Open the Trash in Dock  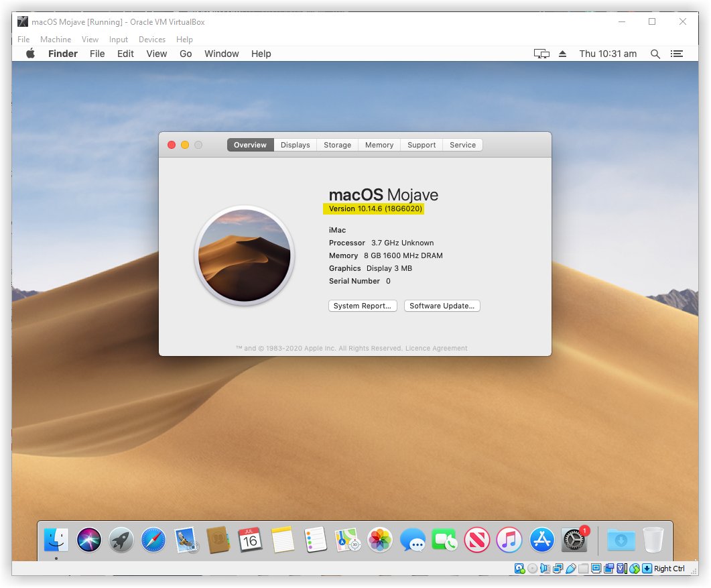tap(653, 540)
